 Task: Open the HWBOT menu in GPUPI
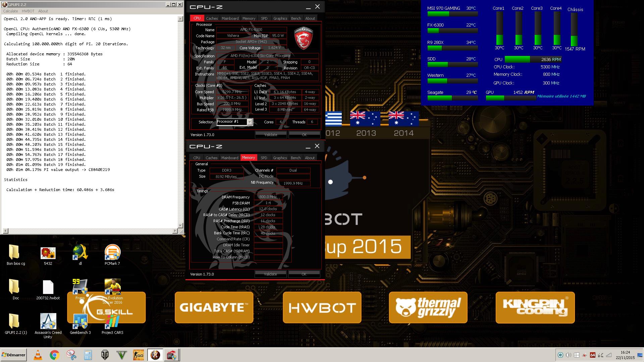point(28,11)
